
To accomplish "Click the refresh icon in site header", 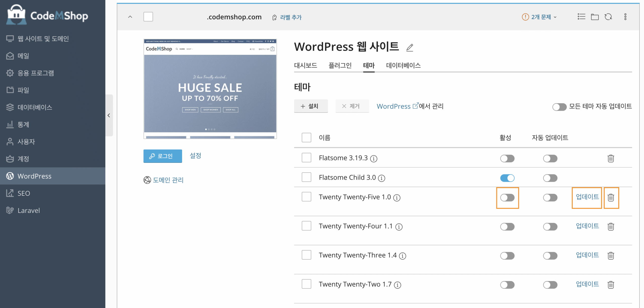I will click(608, 17).
